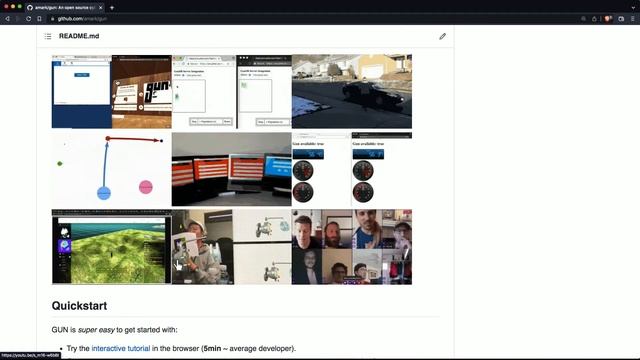Open the car on street video thumbnail
Image resolution: width=640 pixels, height=360 pixels.
click(352, 91)
